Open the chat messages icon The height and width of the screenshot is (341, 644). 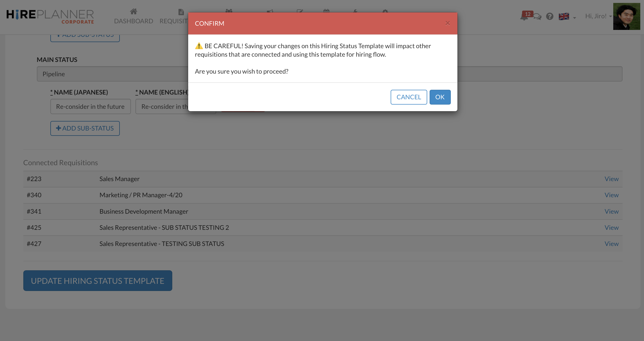(537, 16)
